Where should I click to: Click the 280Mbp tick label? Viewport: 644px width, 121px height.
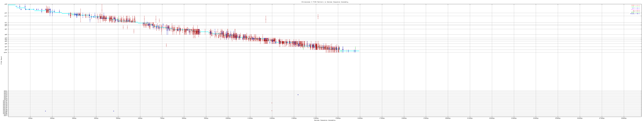[624, 118]
